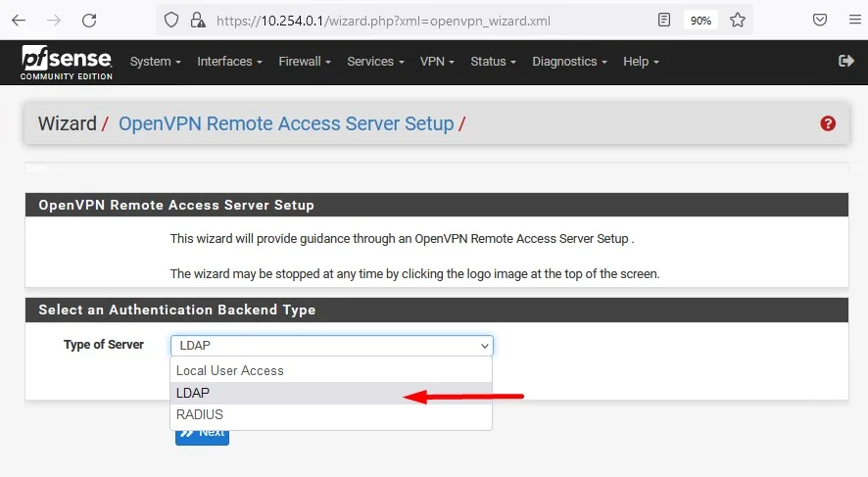
Task: Click the logout icon in navbar
Action: coord(846,61)
